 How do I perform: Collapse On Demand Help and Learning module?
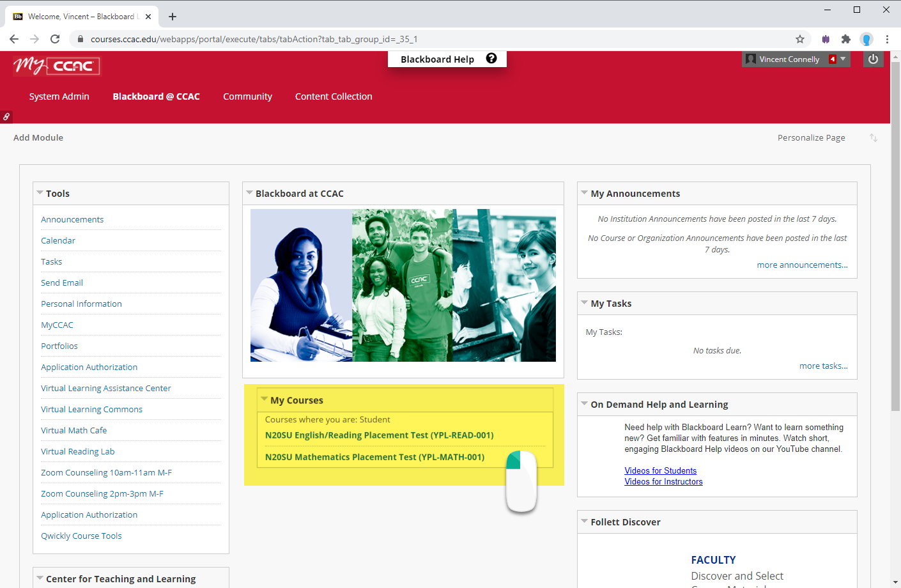[584, 404]
